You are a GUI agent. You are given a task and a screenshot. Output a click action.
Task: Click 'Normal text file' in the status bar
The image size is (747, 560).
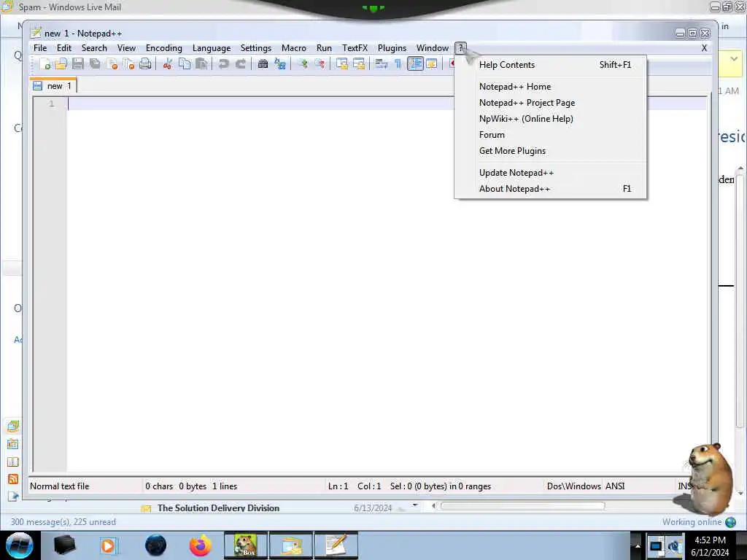60,486
